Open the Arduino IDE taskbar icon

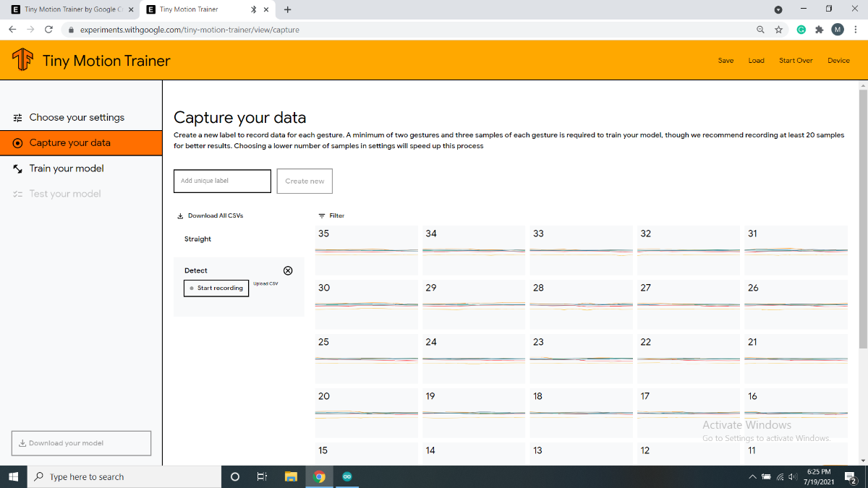point(347,476)
